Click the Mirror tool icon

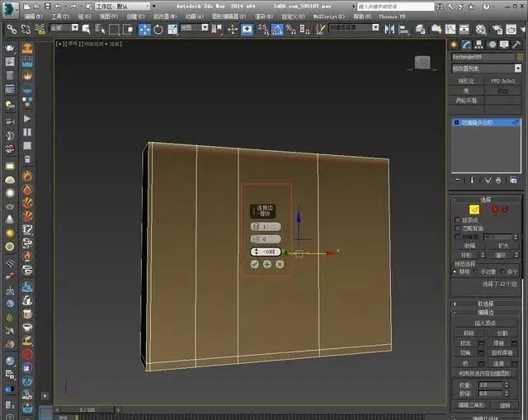point(389,30)
